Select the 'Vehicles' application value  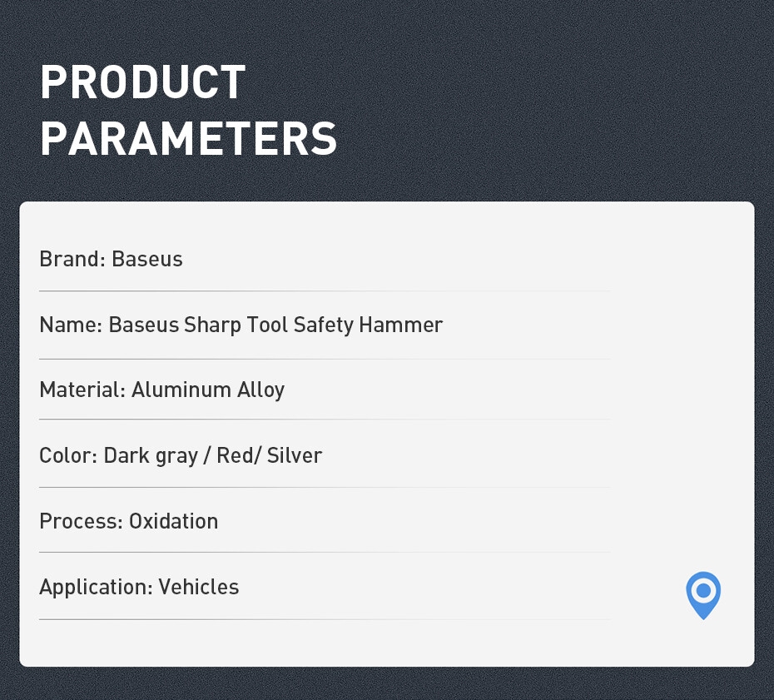(x=199, y=587)
